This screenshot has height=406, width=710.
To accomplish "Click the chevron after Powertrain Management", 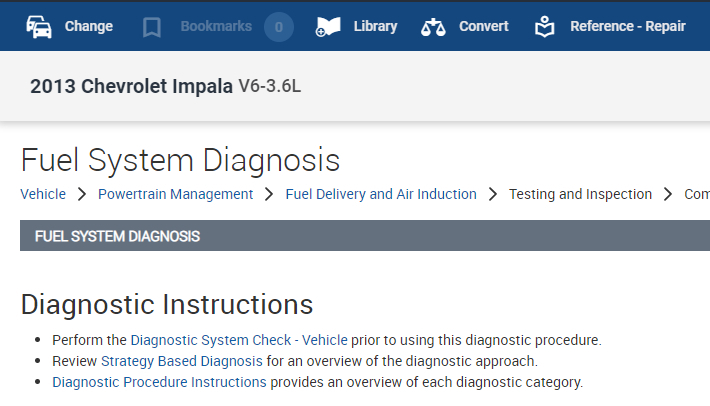I will (x=269, y=194).
